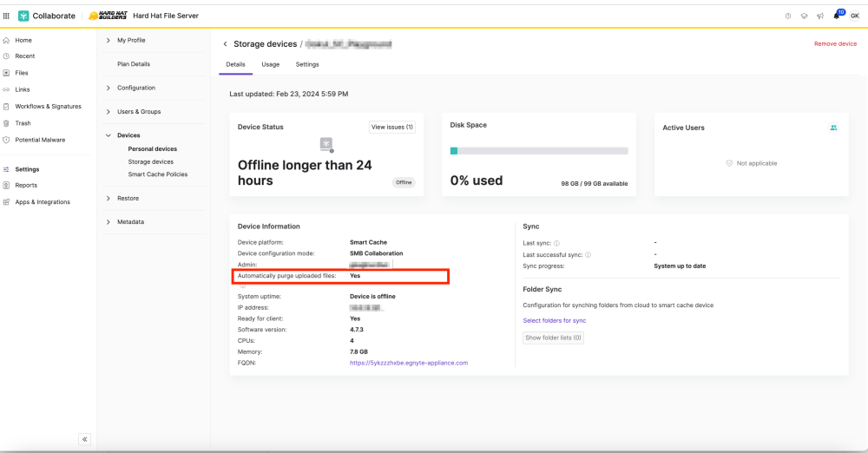Click the device status icon above Offline text
Image resolution: width=868 pixels, height=453 pixels.
pos(326,145)
